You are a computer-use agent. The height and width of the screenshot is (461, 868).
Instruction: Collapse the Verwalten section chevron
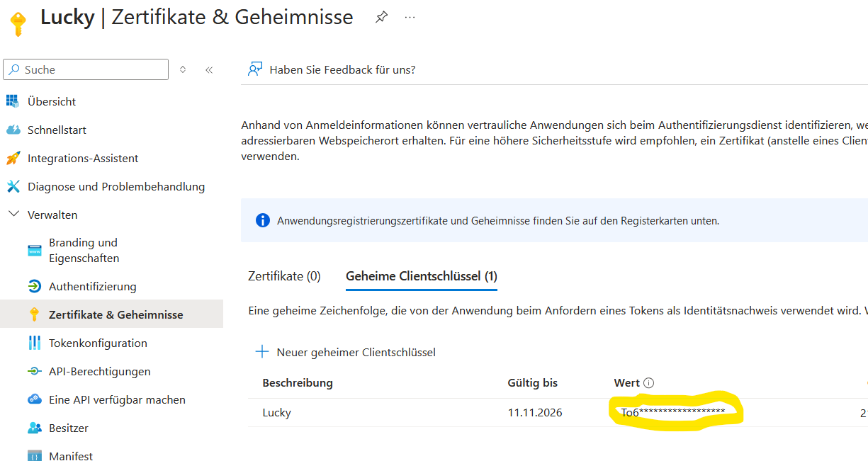pos(13,215)
